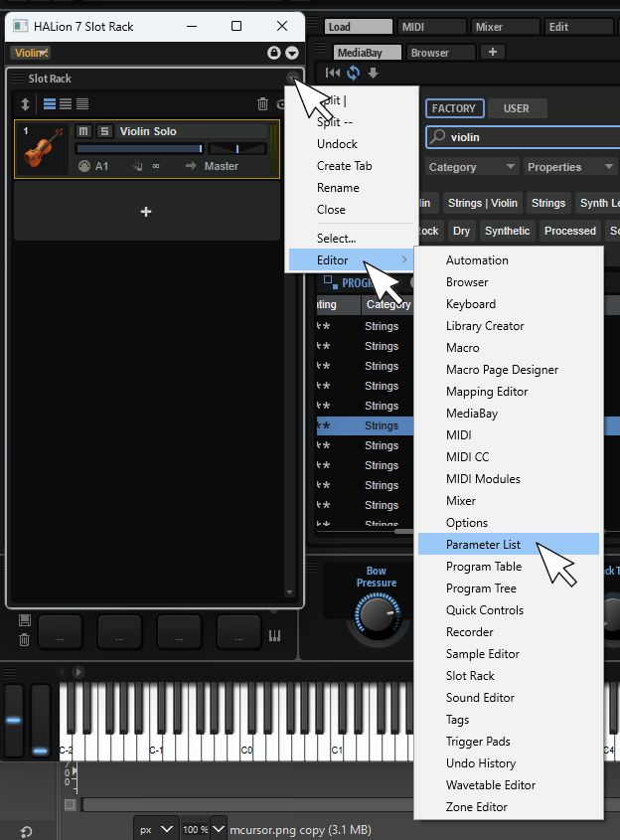Open the Master output selector

[x=222, y=166]
